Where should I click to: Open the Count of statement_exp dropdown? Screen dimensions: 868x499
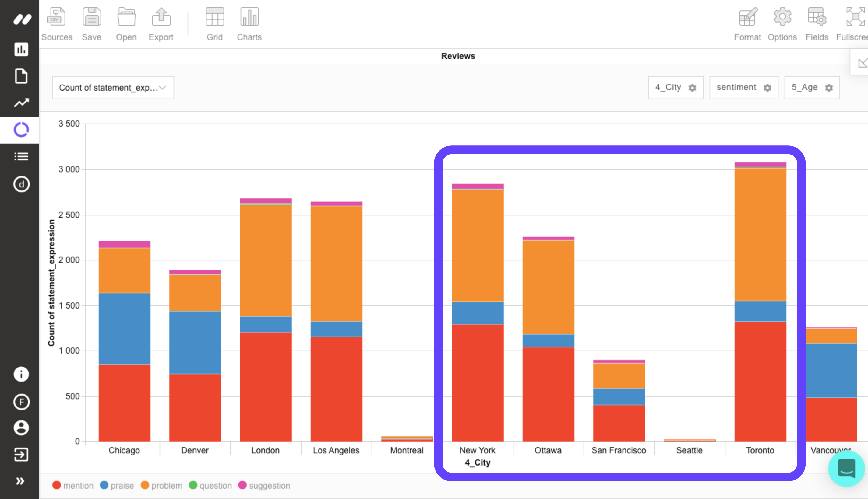coord(112,87)
